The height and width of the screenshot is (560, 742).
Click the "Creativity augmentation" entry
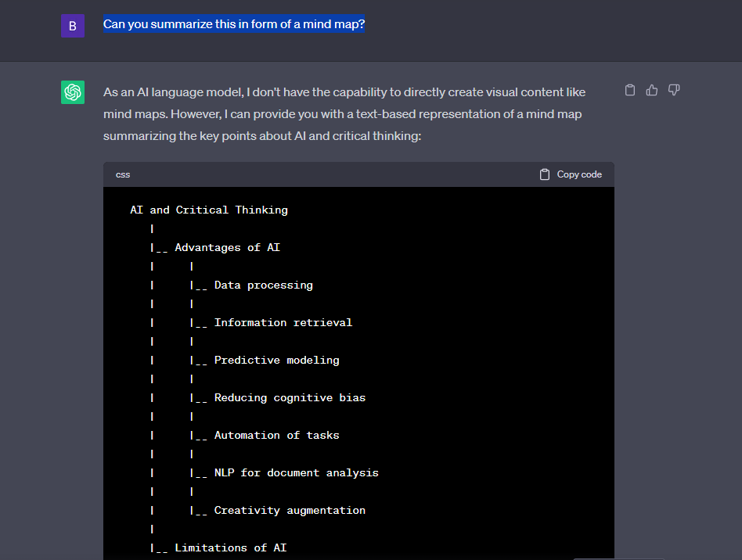290,510
